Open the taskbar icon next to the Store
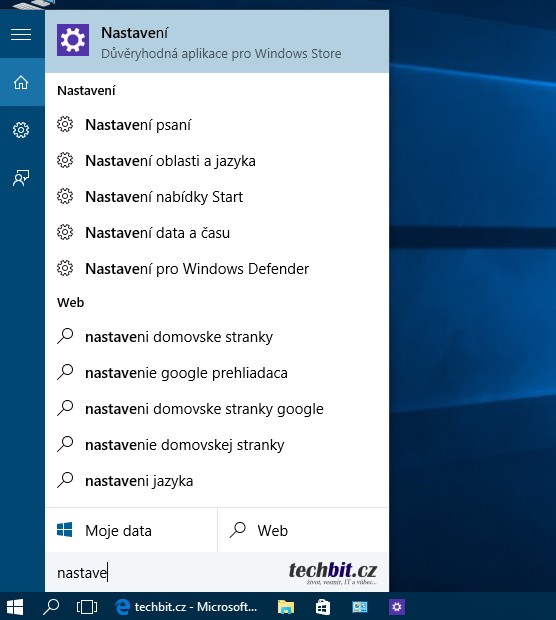This screenshot has width=556, height=620. coord(359,607)
